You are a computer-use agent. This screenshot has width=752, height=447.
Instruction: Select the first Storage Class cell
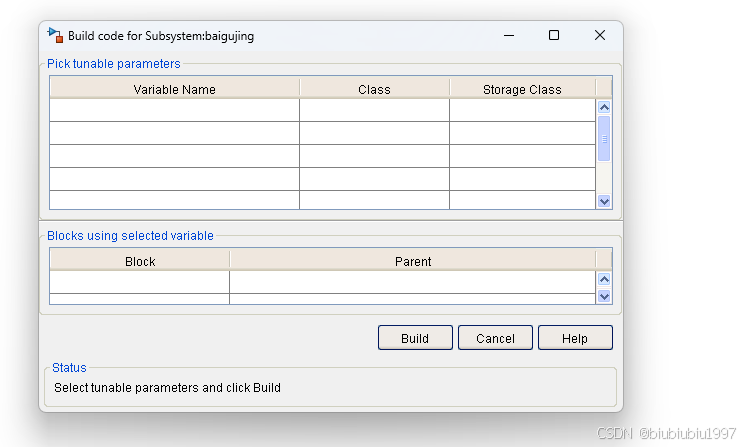coord(522,110)
